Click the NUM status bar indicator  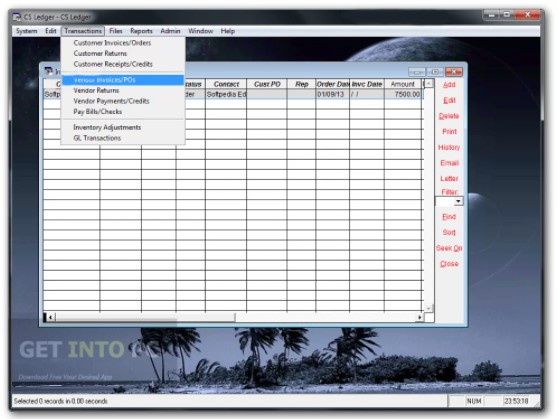(474, 401)
